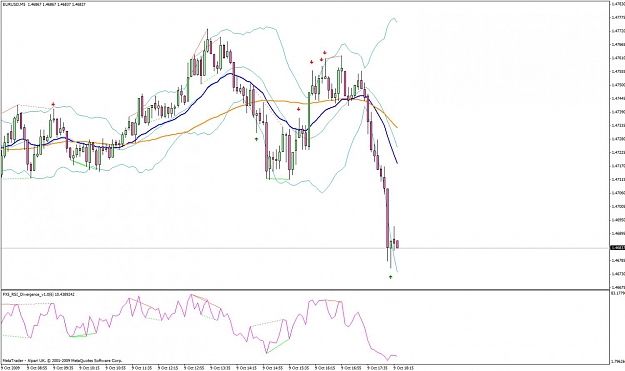Click the "9 Oct 12:15" time axis label
This screenshot has width=625, height=371.
[167, 368]
